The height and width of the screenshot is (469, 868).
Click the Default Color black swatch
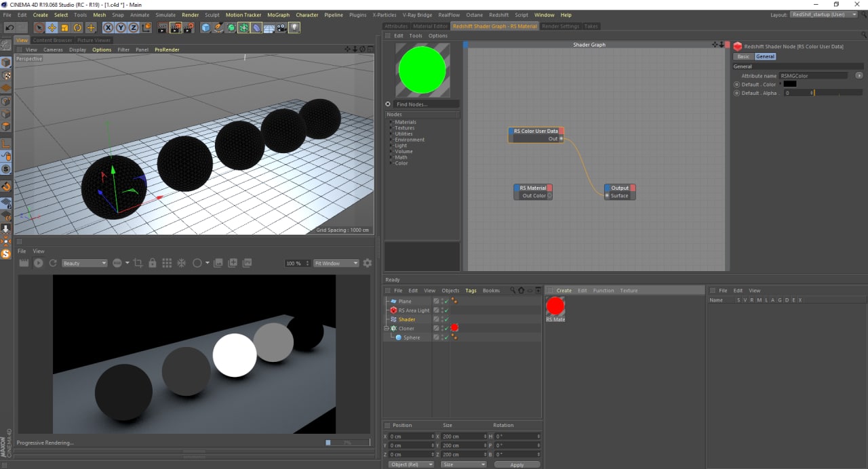click(x=790, y=84)
